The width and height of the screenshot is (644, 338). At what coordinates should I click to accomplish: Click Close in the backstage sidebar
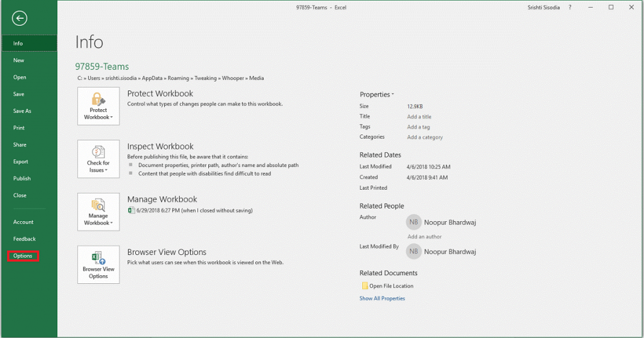pyautogui.click(x=19, y=195)
